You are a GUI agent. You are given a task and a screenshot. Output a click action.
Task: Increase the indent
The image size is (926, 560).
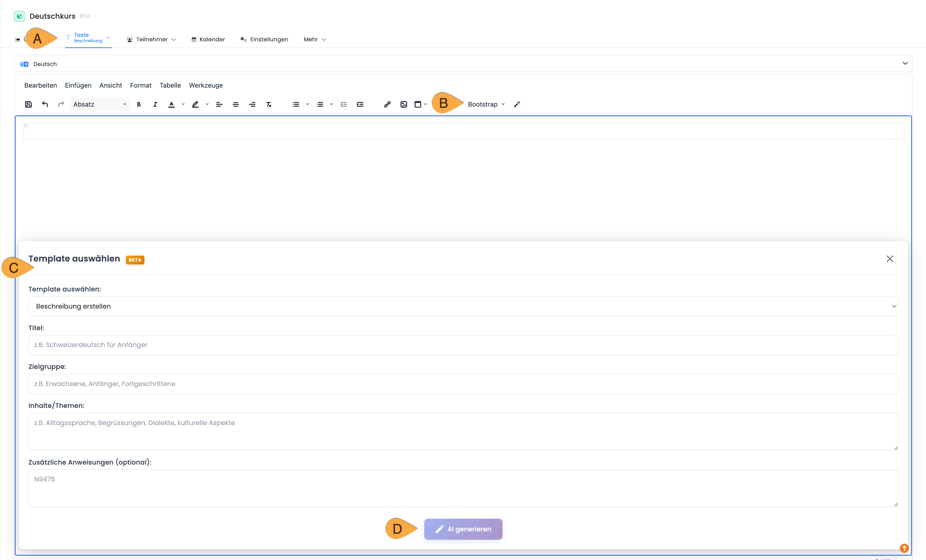point(360,105)
